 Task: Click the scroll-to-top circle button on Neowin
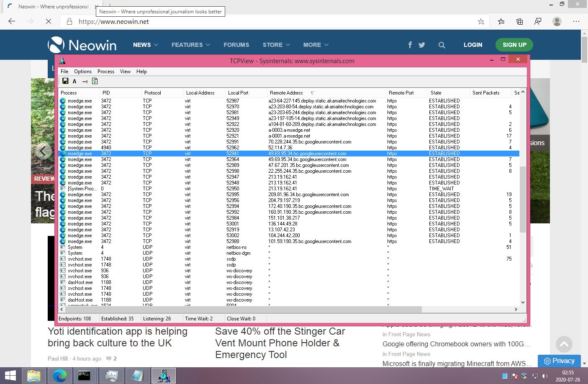pyautogui.click(x=564, y=344)
